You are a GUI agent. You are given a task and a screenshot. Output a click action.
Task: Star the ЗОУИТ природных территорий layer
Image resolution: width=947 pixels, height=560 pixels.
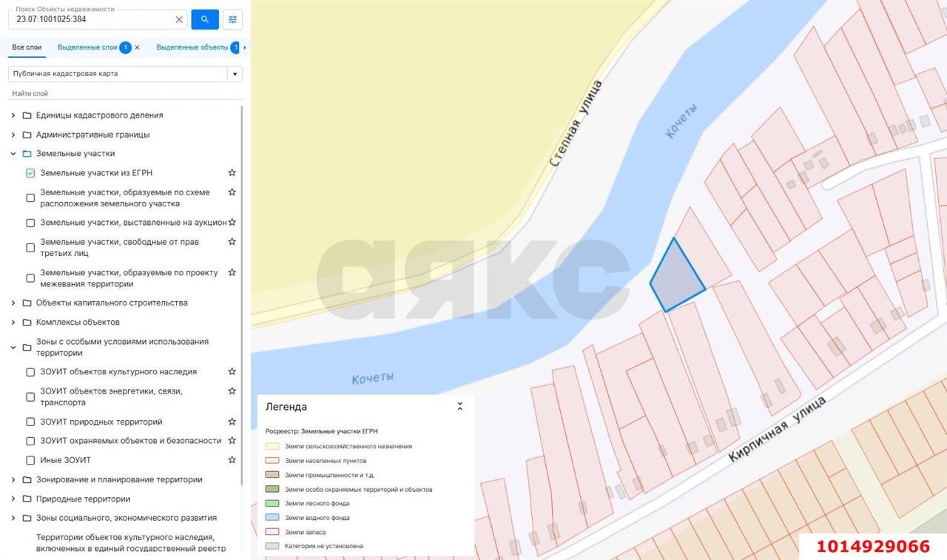[232, 422]
